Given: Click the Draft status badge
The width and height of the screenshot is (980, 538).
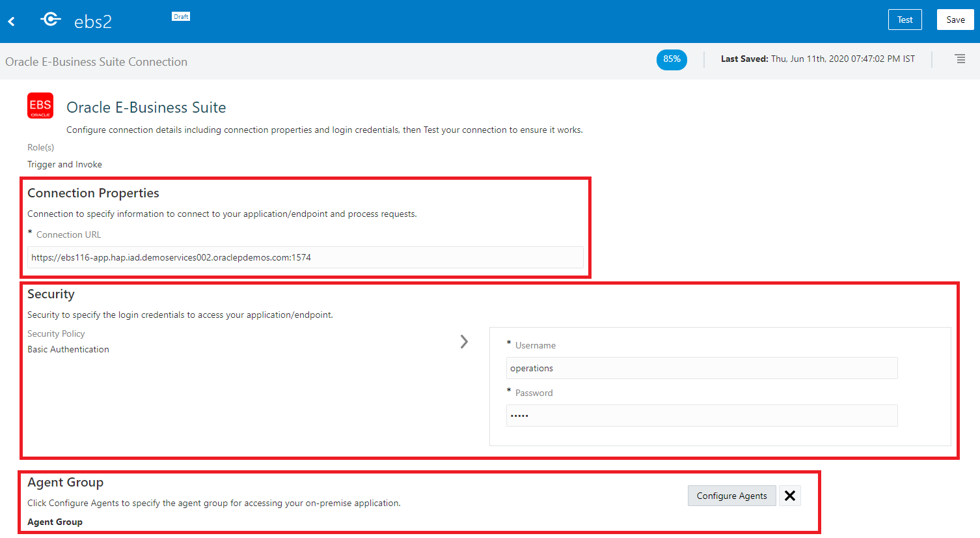Looking at the screenshot, I should (180, 16).
